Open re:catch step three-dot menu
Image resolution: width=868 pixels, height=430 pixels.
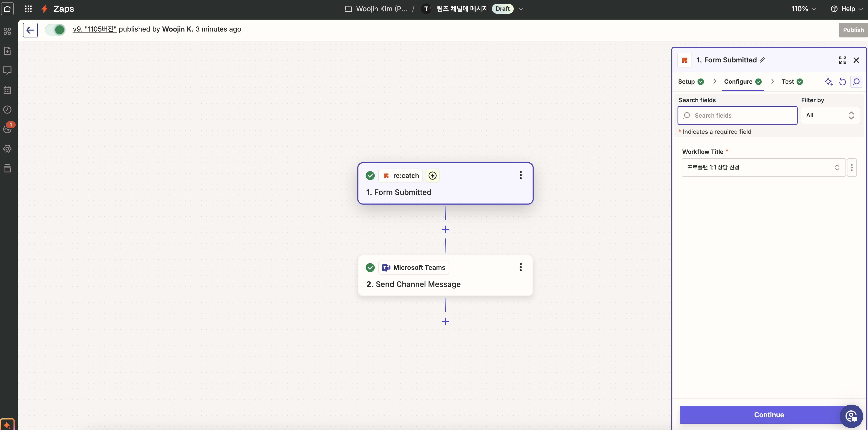point(520,175)
